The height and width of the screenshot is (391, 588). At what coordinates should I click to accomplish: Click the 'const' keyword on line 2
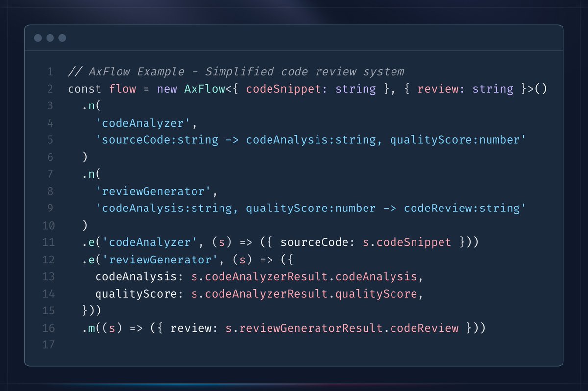pos(85,89)
